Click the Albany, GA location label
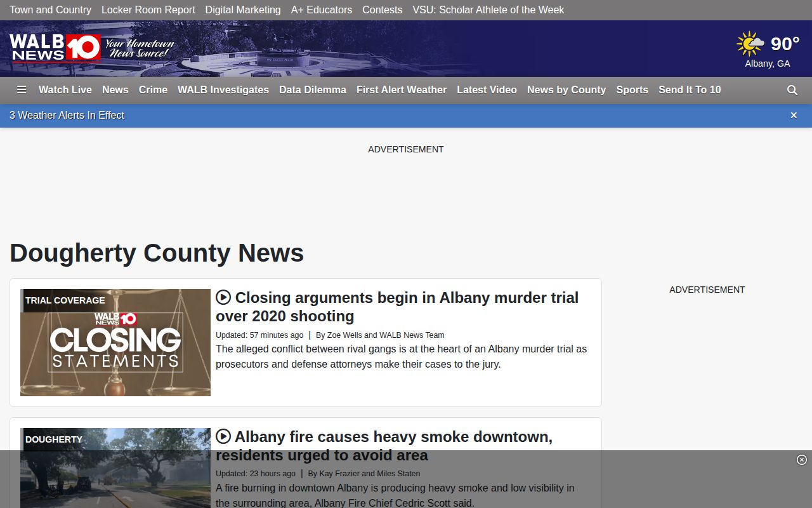The image size is (812, 508). pyautogui.click(x=768, y=63)
